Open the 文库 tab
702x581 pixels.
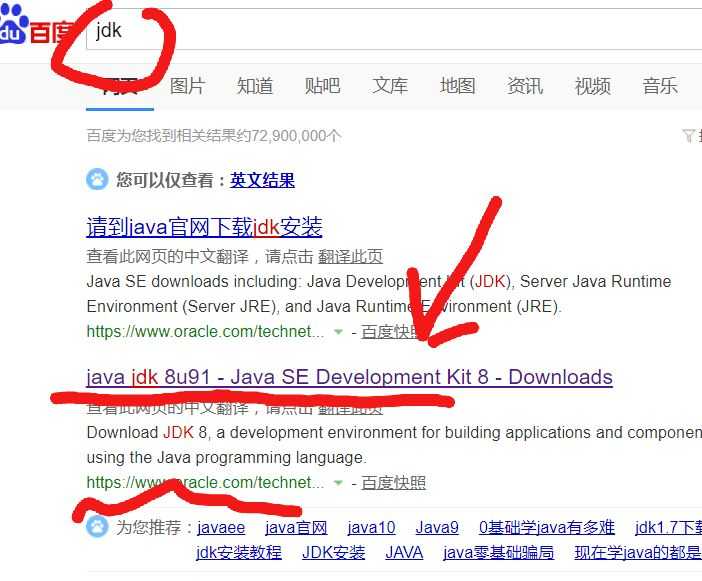390,85
